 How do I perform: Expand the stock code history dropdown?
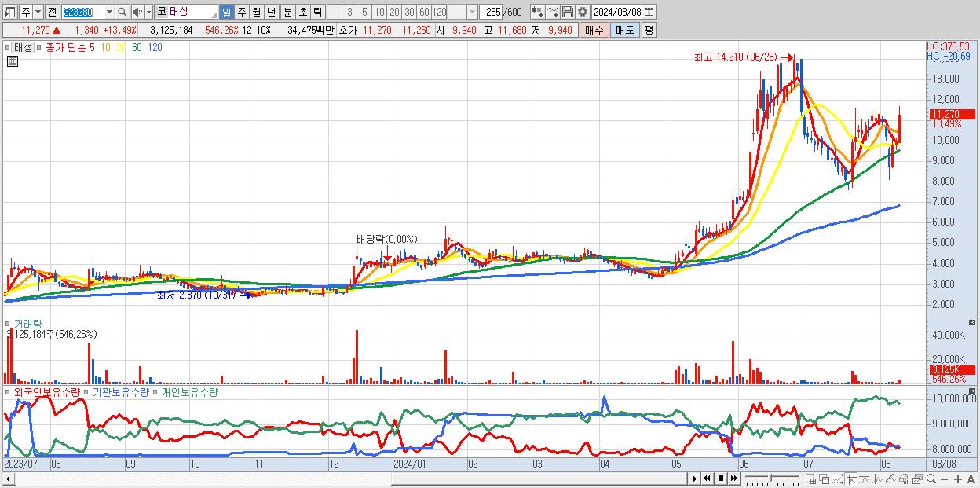(x=109, y=12)
